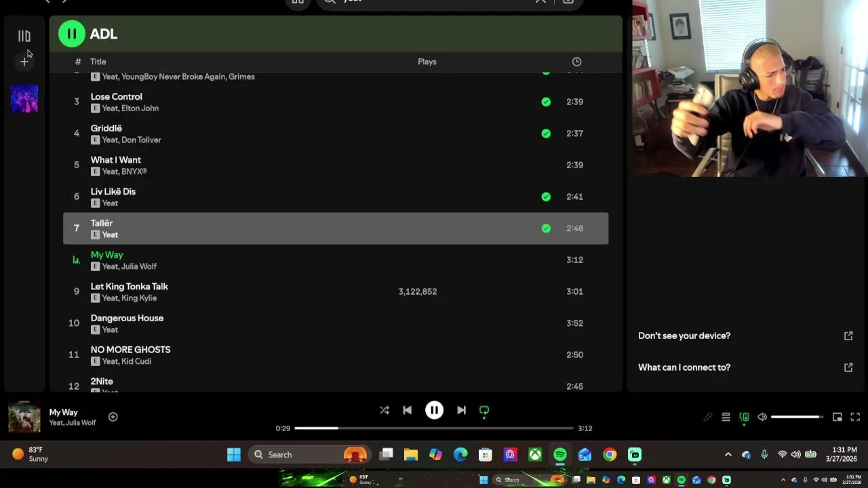Open Task View from taskbar
Image resolution: width=868 pixels, height=488 pixels.
coord(387,455)
